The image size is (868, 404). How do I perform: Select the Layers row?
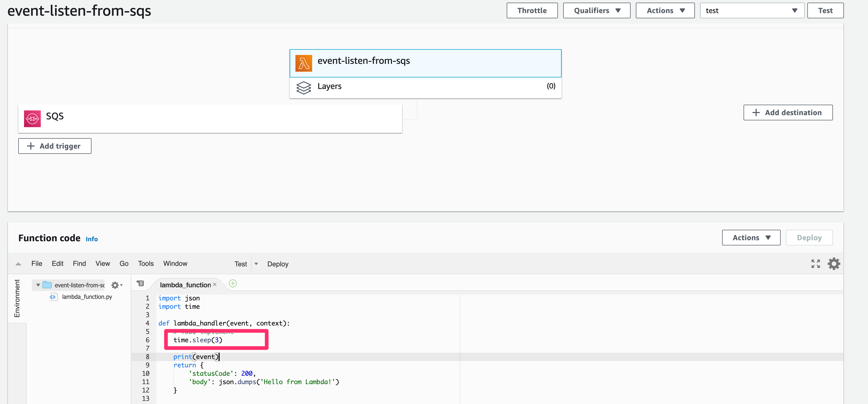[x=425, y=88]
